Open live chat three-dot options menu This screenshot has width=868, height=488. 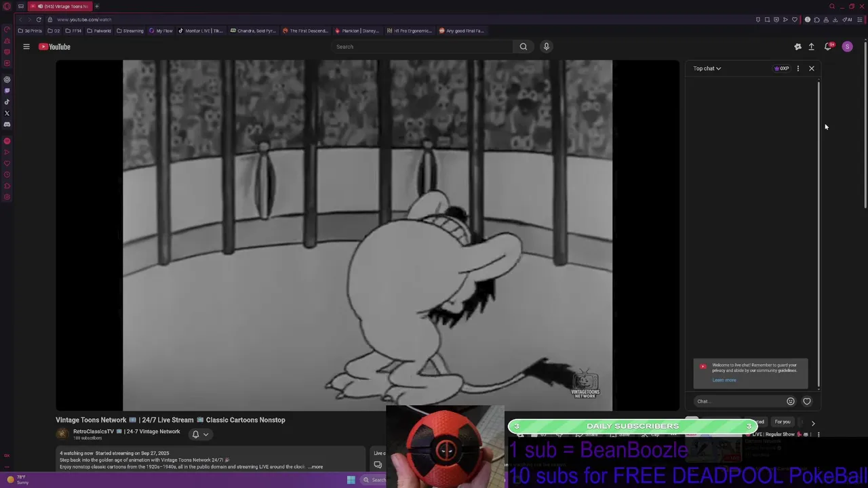point(798,68)
